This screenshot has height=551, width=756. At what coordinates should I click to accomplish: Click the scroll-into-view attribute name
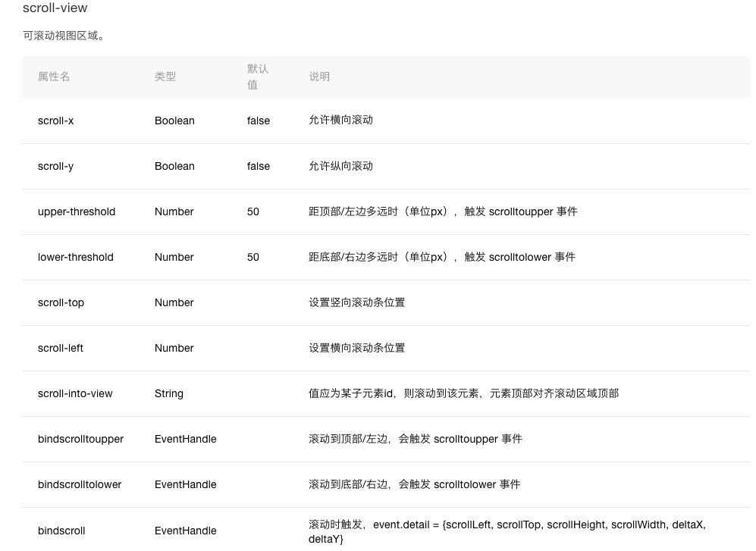pos(75,393)
